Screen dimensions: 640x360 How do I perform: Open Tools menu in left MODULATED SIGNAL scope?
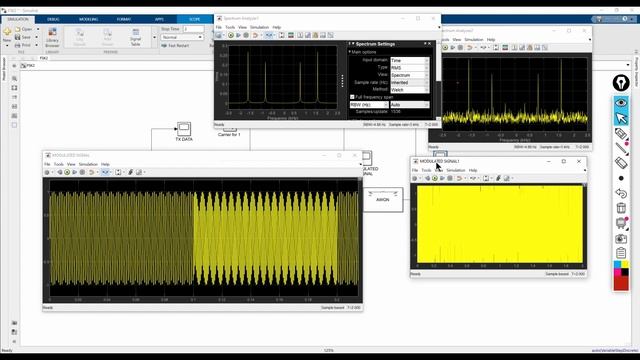point(59,164)
